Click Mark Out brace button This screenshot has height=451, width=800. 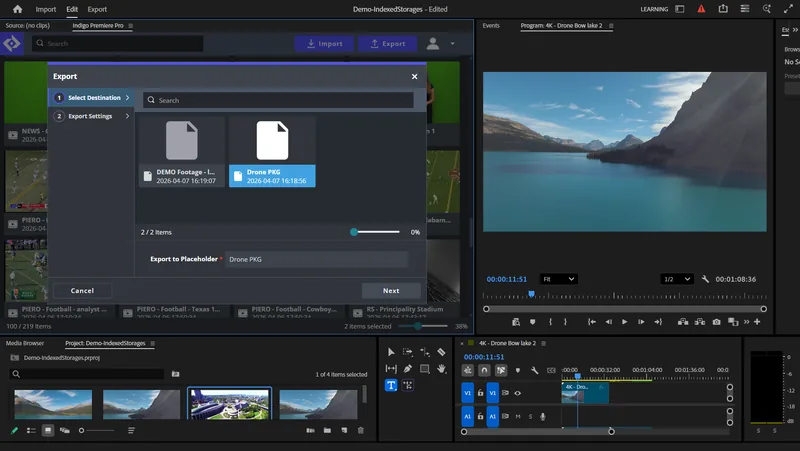click(565, 322)
